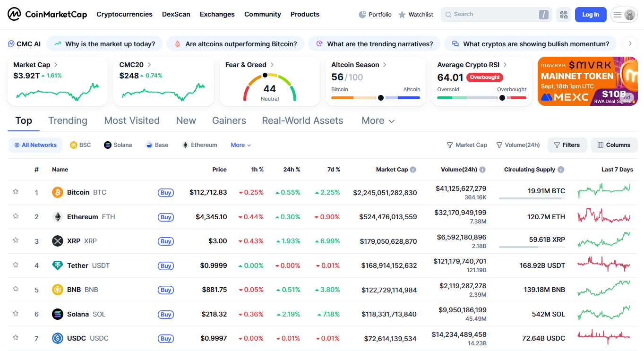Click the Log In button
644x351 pixels.
click(591, 15)
